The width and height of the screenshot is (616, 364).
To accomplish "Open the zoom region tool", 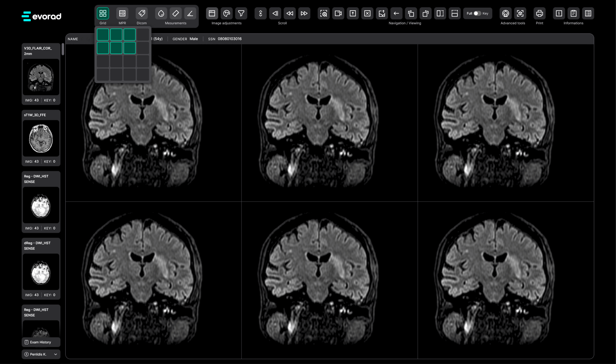I will click(x=324, y=13).
